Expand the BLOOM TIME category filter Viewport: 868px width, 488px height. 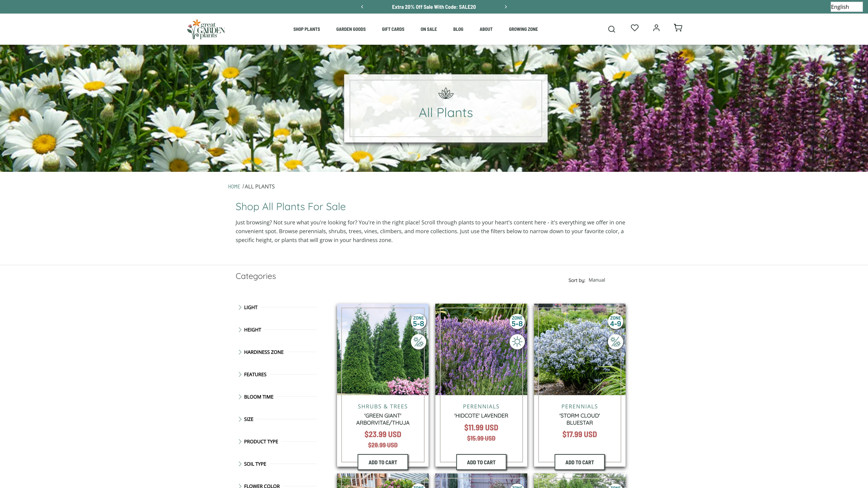click(x=258, y=396)
